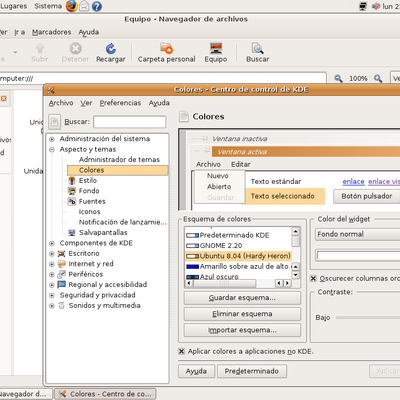This screenshot has height=400, width=400.
Task: Select Administrador de temas tree item
Action: pos(119,160)
